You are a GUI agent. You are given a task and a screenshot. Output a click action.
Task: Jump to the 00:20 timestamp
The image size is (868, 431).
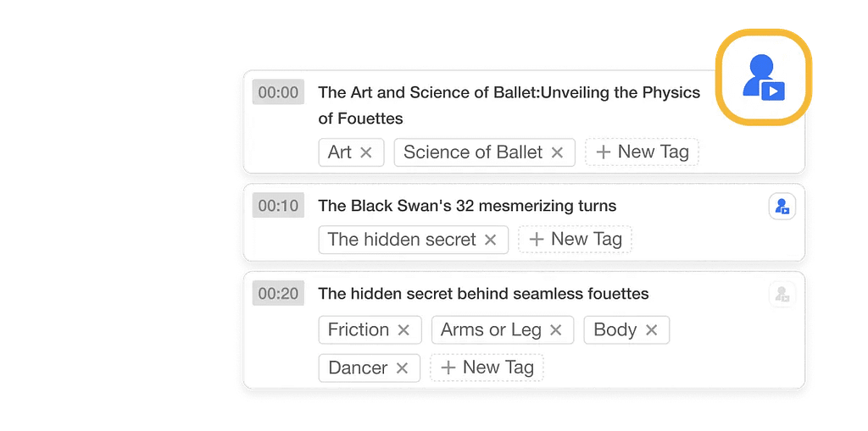point(278,293)
